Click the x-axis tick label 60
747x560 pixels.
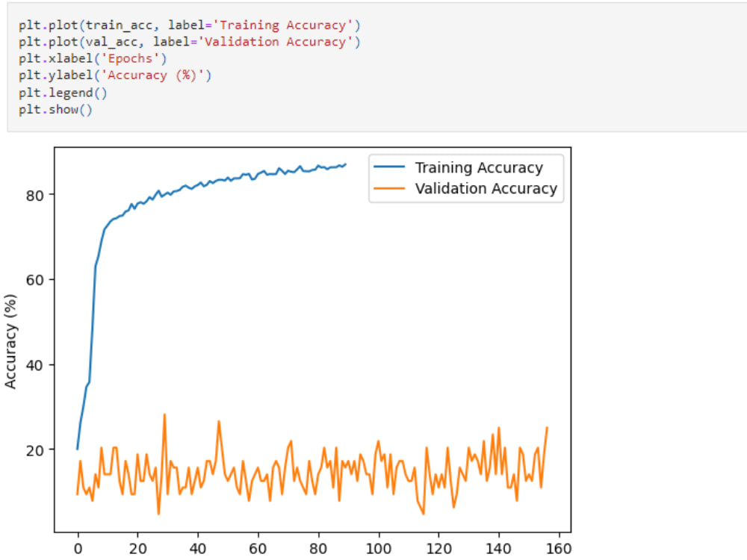point(258,549)
